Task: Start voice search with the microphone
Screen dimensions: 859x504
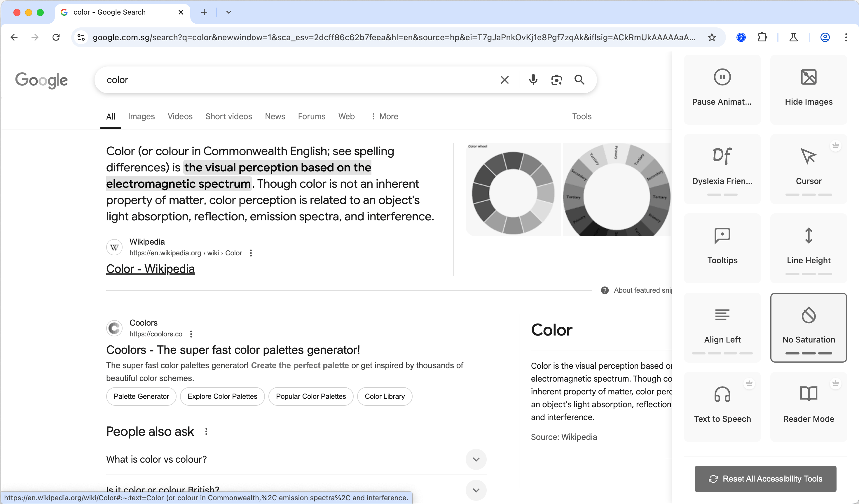Action: click(x=533, y=80)
